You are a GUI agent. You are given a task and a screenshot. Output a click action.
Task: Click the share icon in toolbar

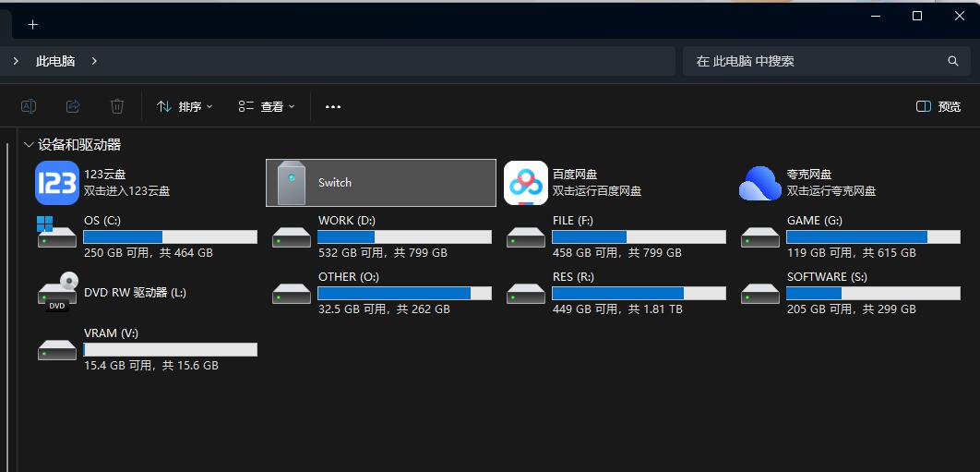pyautogui.click(x=73, y=106)
